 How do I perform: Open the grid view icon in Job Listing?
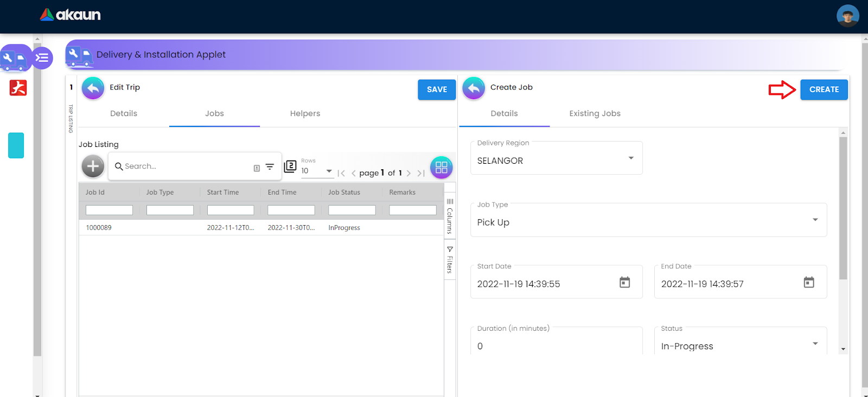441,168
